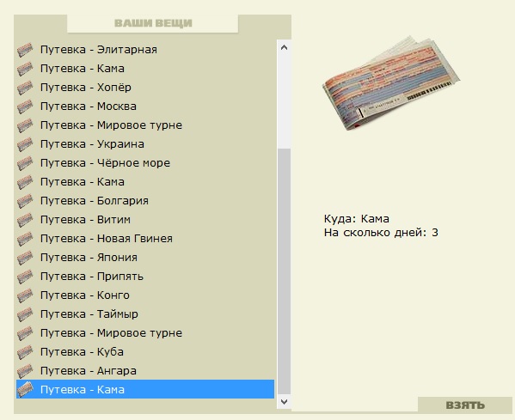The width and height of the screenshot is (515, 420).
Task: Click ticket icon next to Путевка - Япония
Action: click(x=25, y=258)
